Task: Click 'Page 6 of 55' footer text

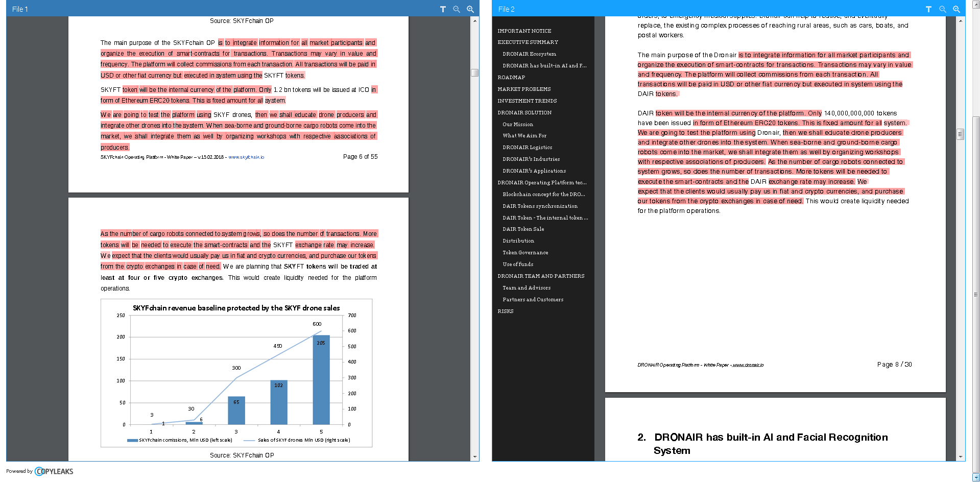Action: [361, 157]
